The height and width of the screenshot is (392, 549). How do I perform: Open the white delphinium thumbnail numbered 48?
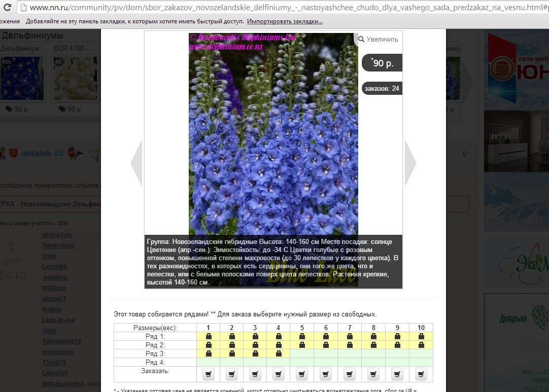75,79
